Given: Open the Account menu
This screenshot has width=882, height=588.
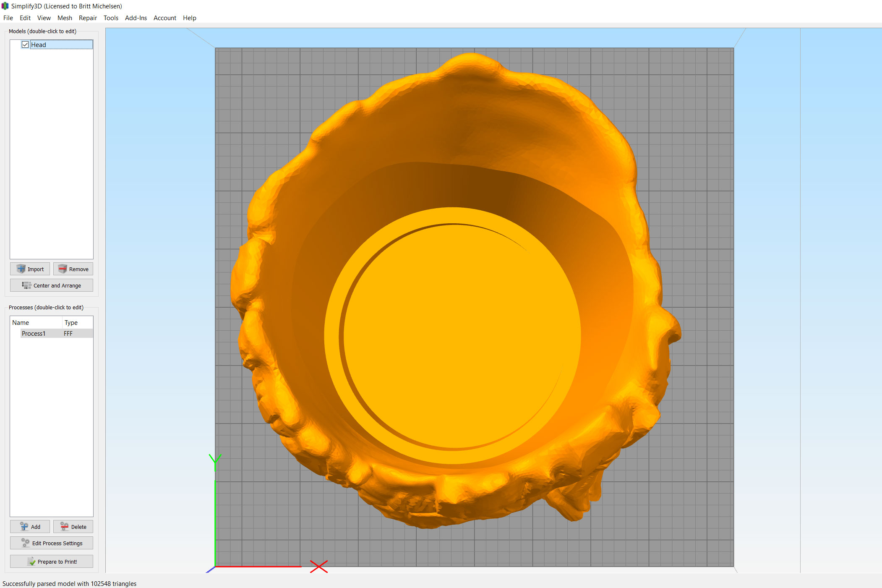Looking at the screenshot, I should click(x=164, y=18).
